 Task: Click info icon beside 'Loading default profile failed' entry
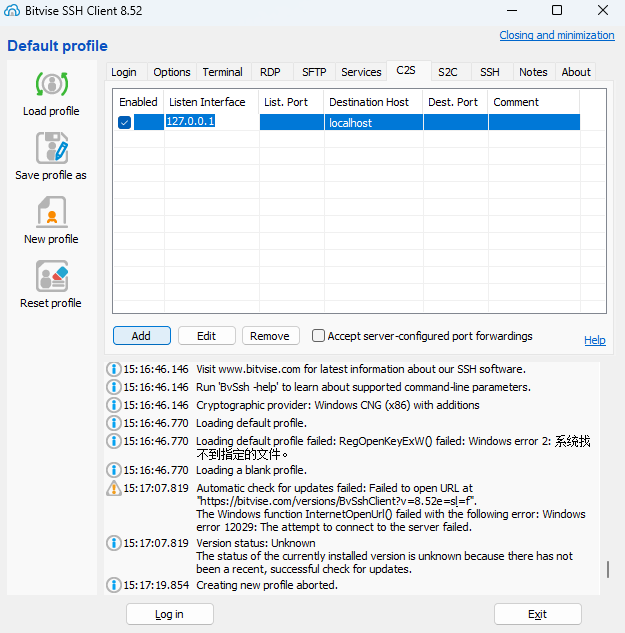tap(113, 441)
